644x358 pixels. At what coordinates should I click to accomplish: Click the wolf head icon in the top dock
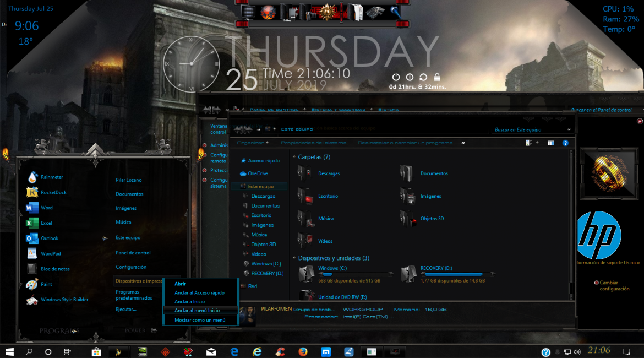tap(375, 12)
